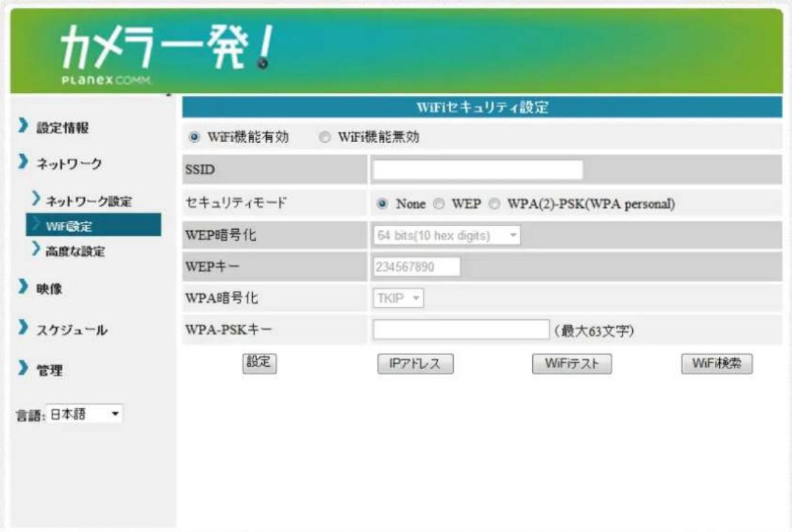Image resolution: width=792 pixels, height=532 pixels.
Task: Choose WEP security mode
Action: 439,204
